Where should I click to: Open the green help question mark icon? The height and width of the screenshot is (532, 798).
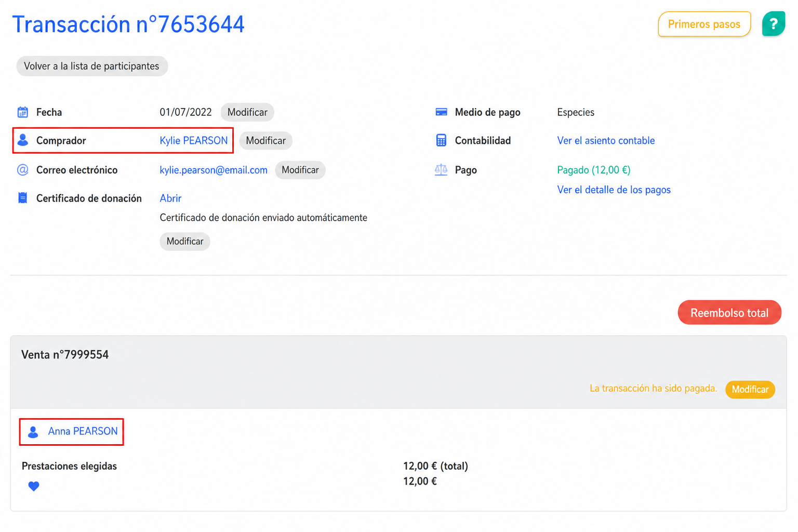pyautogui.click(x=773, y=24)
